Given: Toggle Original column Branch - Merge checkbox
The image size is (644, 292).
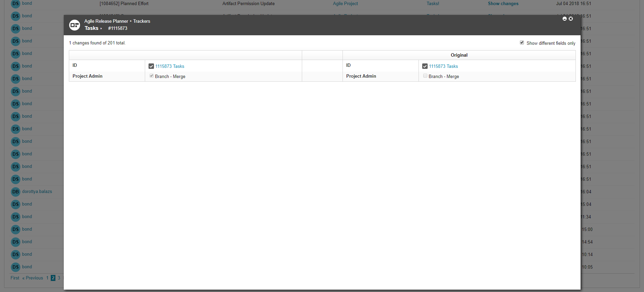Looking at the screenshot, I should tap(425, 76).
